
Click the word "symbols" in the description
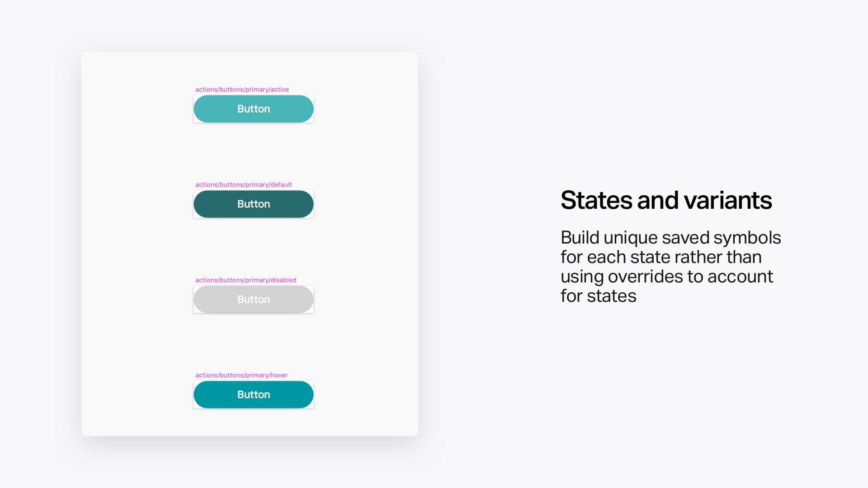pos(747,238)
